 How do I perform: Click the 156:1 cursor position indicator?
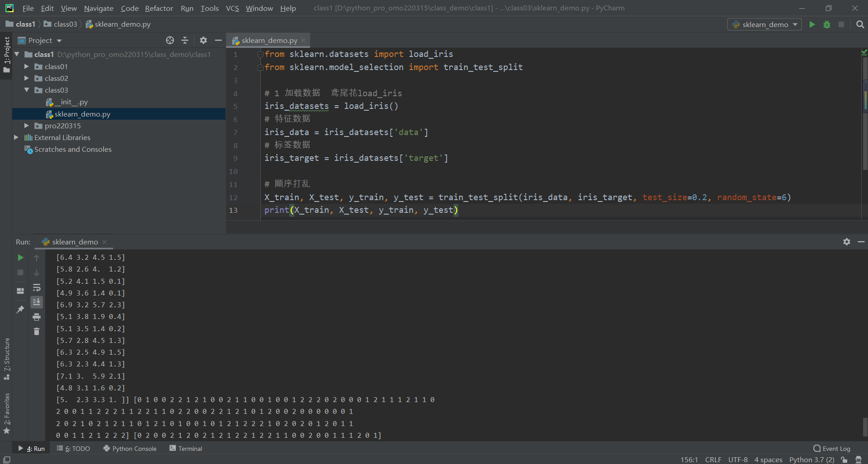(x=689, y=459)
